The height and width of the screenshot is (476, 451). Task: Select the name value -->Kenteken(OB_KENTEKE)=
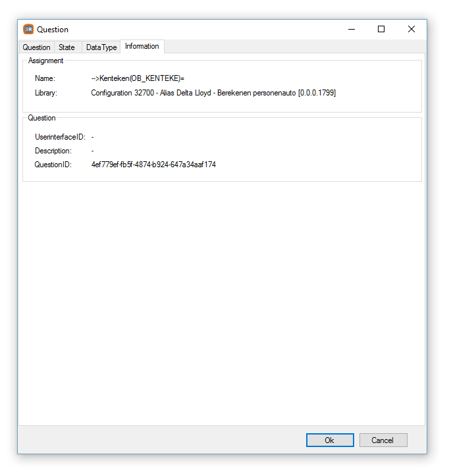(138, 78)
